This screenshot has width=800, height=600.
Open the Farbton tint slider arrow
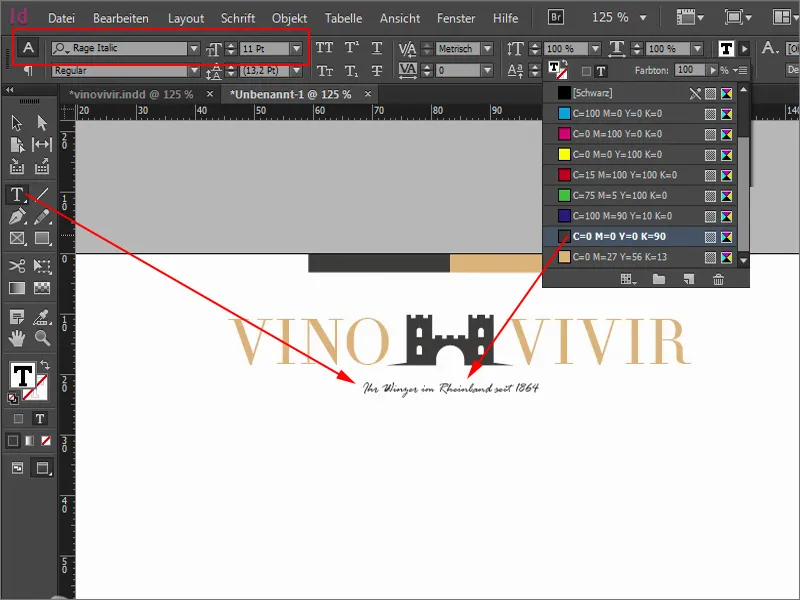[x=713, y=70]
